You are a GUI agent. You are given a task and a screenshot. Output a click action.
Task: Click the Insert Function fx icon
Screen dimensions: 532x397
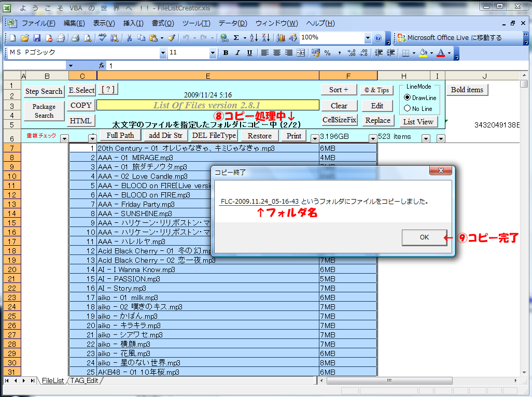102,66
